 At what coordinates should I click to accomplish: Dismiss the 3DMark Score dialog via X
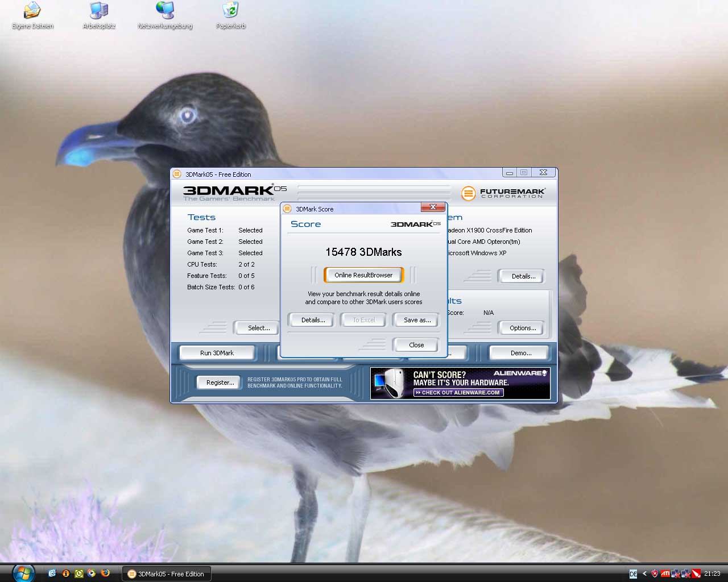point(433,207)
